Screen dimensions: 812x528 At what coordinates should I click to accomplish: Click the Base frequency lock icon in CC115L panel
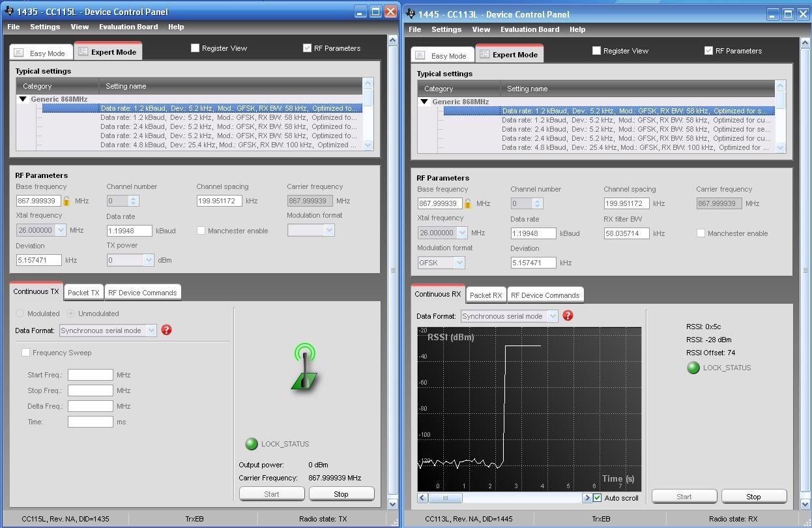tap(66, 201)
